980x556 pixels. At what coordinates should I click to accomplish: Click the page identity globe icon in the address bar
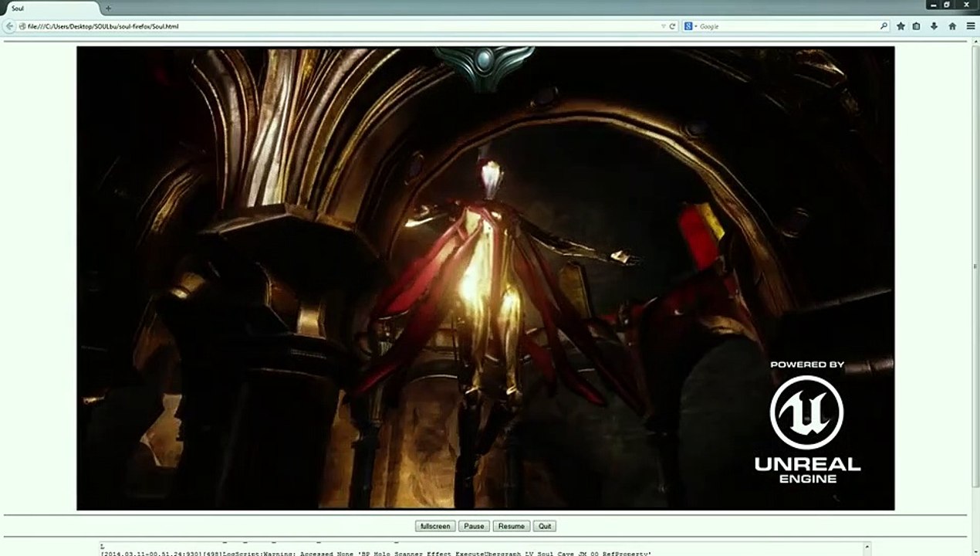point(22,26)
